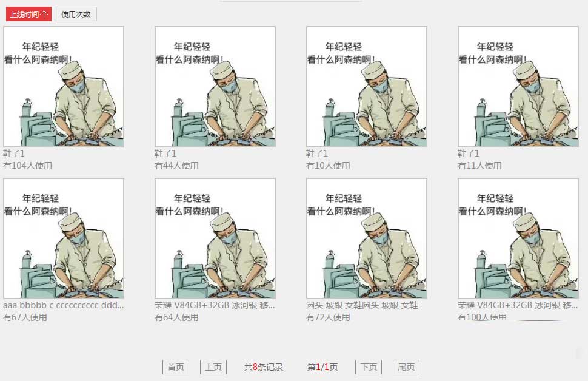The image size is (588, 381).
Task: Open thumbnail with 104人使用
Action: pos(64,87)
